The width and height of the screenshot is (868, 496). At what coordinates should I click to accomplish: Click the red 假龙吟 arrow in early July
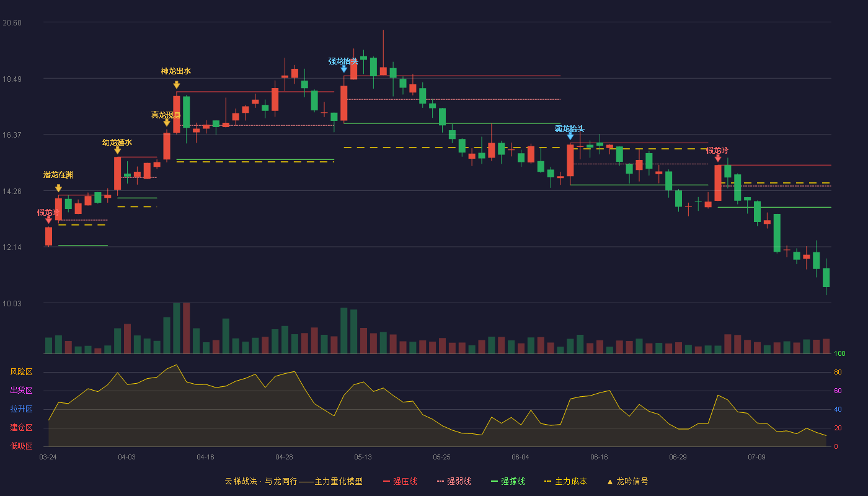718,158
